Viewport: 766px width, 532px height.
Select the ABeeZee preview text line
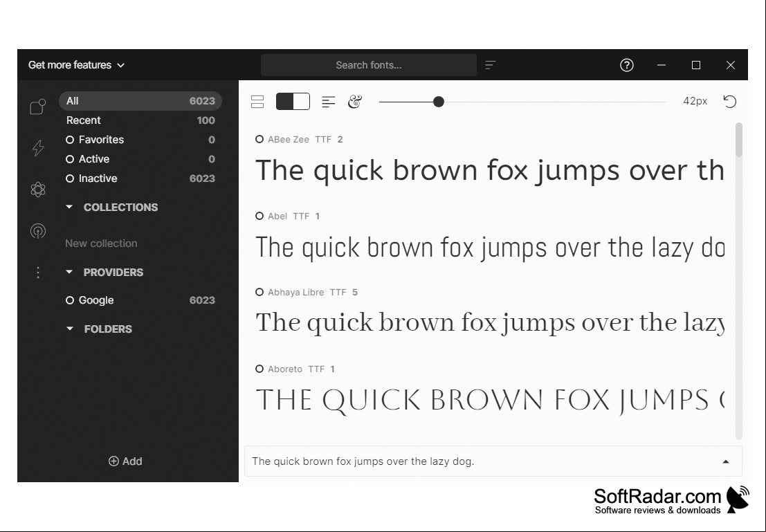click(490, 170)
